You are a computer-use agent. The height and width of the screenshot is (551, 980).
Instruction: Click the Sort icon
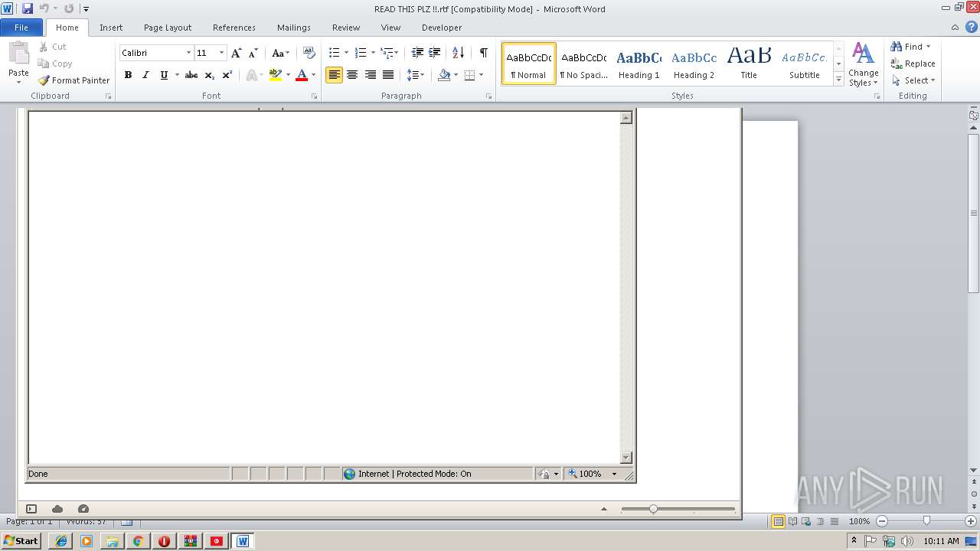[458, 53]
